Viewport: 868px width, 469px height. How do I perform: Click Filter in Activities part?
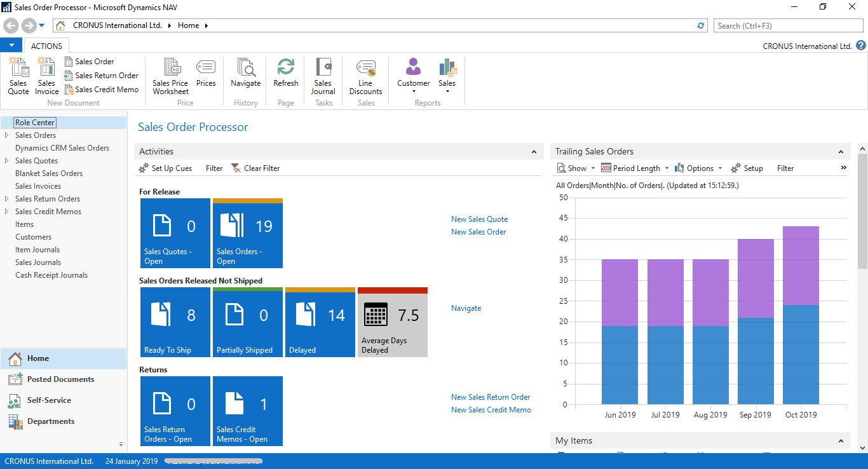214,168
